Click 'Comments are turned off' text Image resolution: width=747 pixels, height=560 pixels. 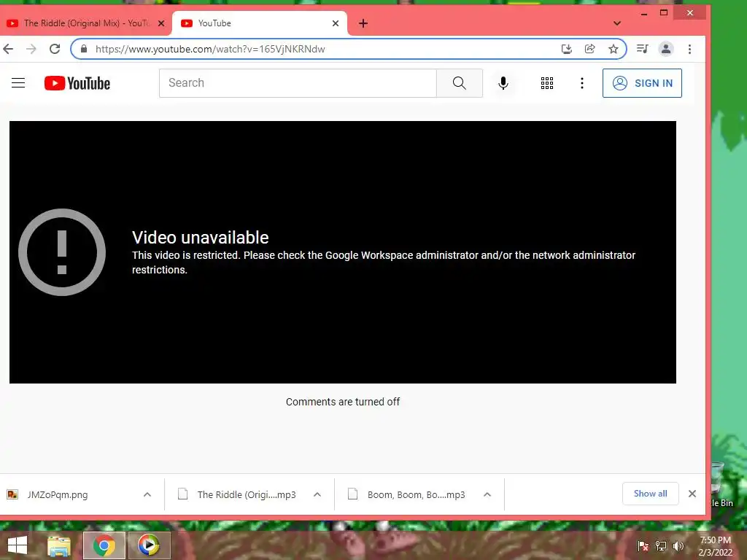(343, 402)
